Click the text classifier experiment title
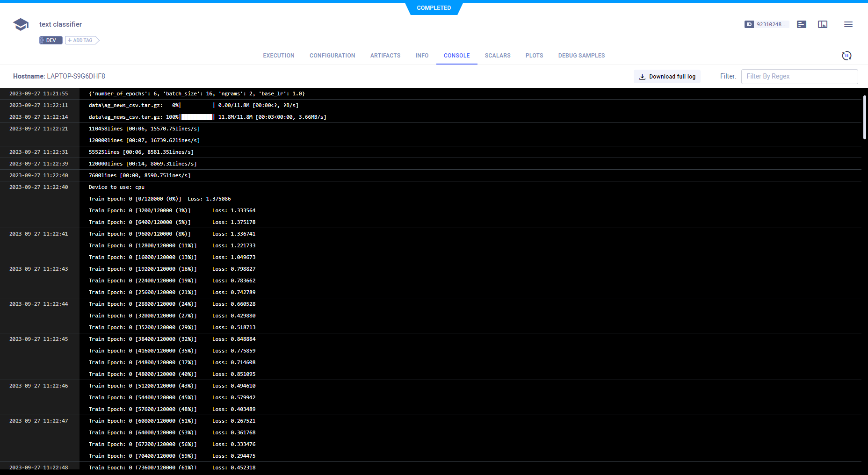868x475 pixels. pos(60,24)
